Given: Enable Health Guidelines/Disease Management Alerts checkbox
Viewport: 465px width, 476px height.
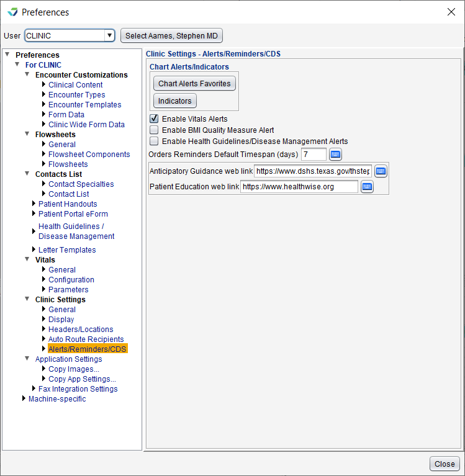Looking at the screenshot, I should point(154,141).
